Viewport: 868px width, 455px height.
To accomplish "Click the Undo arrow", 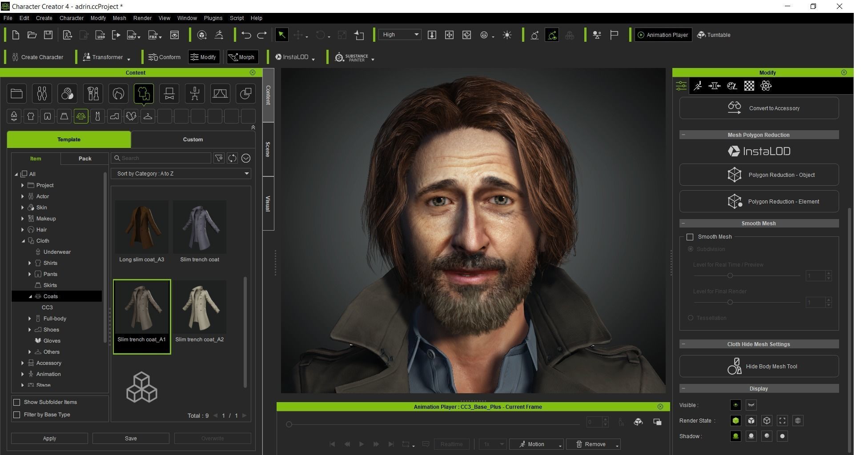I will coord(246,35).
